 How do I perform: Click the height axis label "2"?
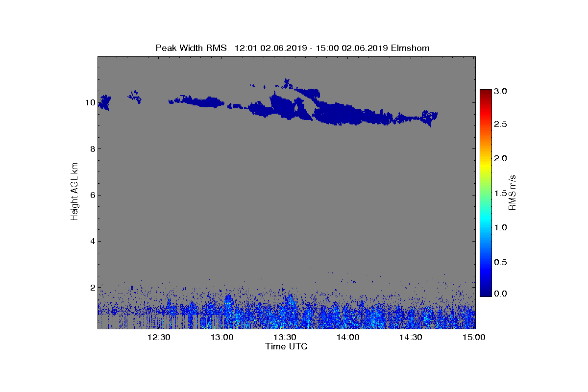coord(92,287)
